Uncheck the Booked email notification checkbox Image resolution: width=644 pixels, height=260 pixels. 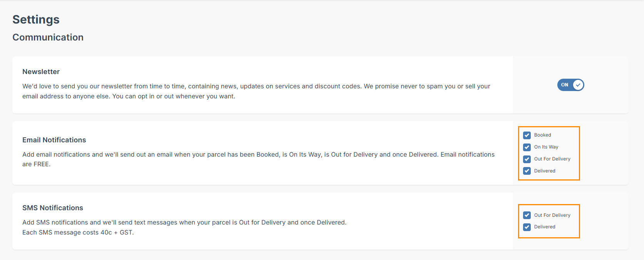527,135
